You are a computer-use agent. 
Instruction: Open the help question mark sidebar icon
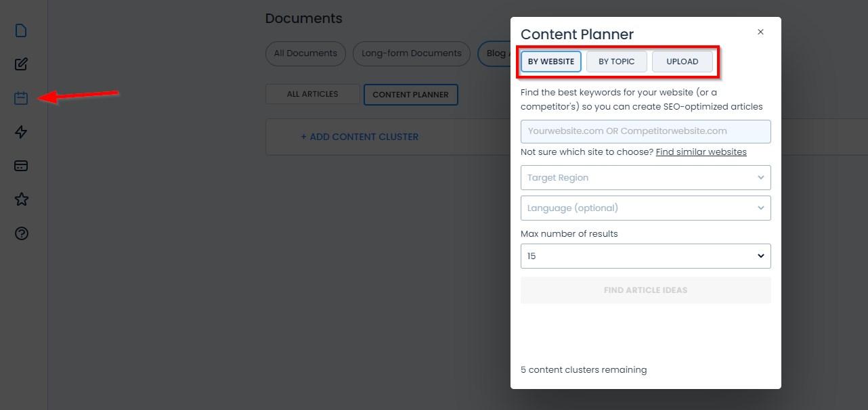(x=21, y=233)
